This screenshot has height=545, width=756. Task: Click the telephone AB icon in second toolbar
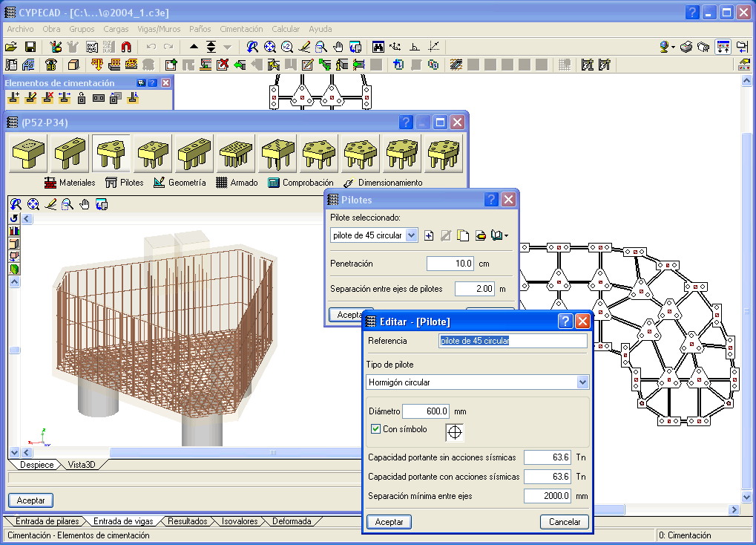[50, 65]
